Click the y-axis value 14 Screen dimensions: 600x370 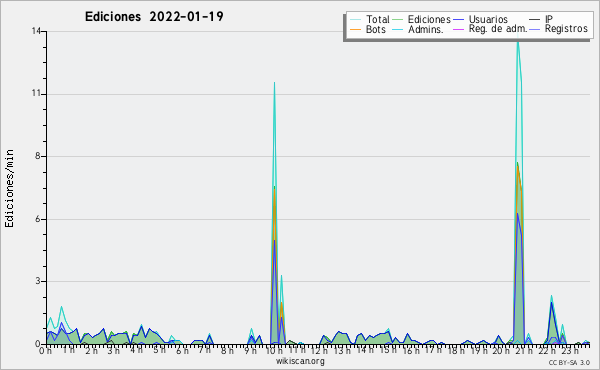click(36, 31)
